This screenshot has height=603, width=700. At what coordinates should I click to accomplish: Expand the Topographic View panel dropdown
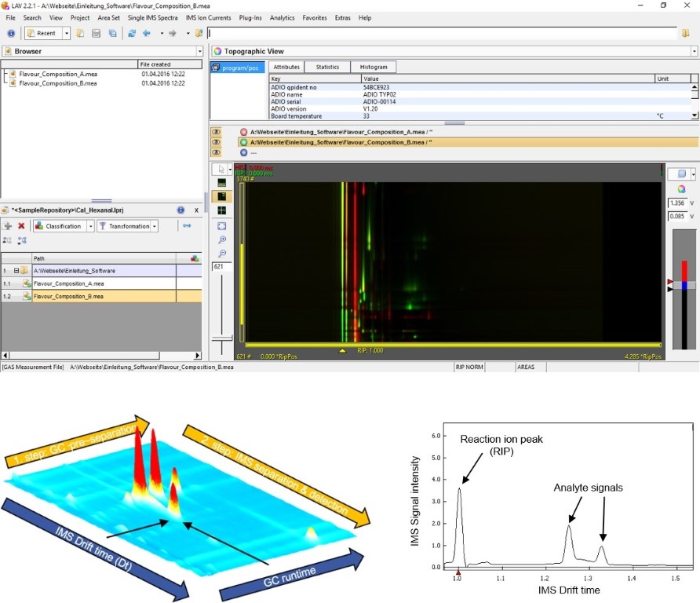click(695, 51)
